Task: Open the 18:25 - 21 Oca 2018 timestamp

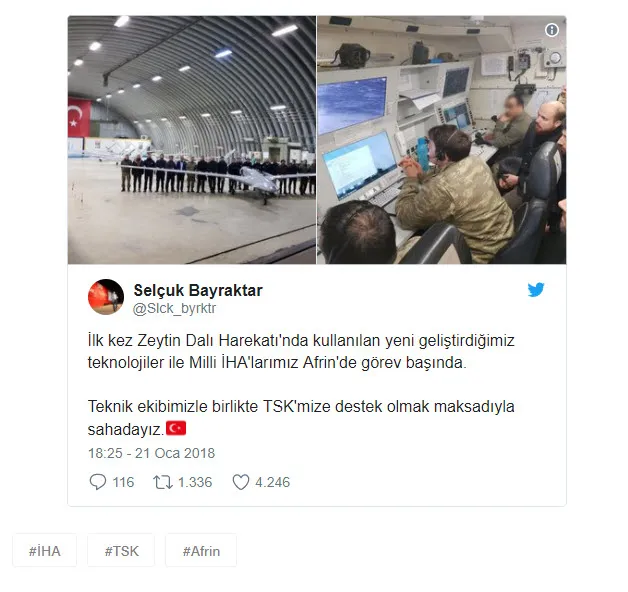Action: pyautogui.click(x=151, y=453)
